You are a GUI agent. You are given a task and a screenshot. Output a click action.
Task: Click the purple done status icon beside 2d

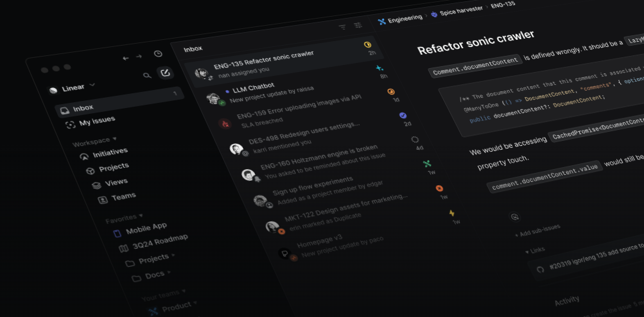(x=403, y=116)
